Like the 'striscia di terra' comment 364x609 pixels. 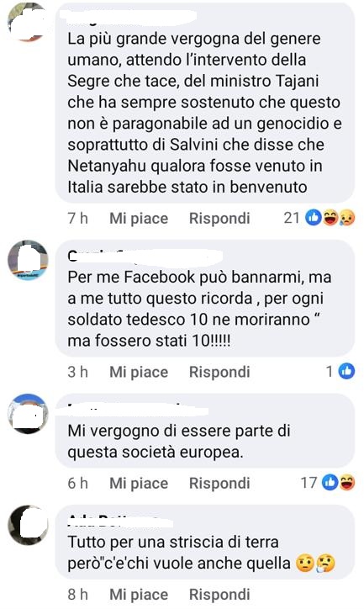click(139, 595)
